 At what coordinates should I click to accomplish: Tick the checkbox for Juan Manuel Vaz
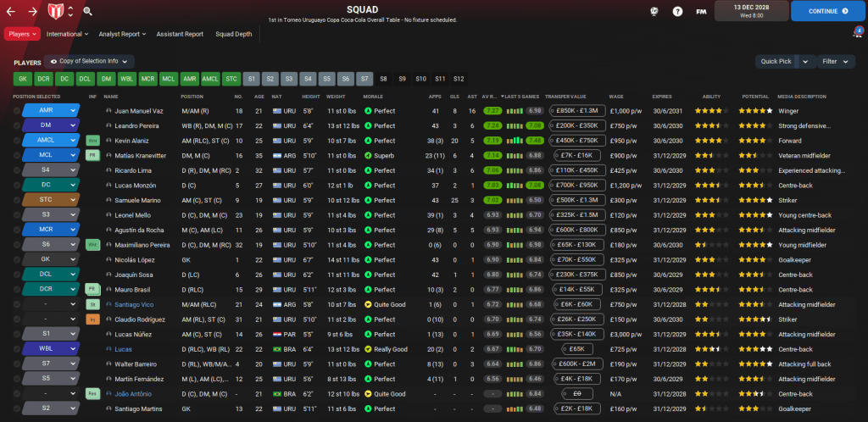coord(17,111)
